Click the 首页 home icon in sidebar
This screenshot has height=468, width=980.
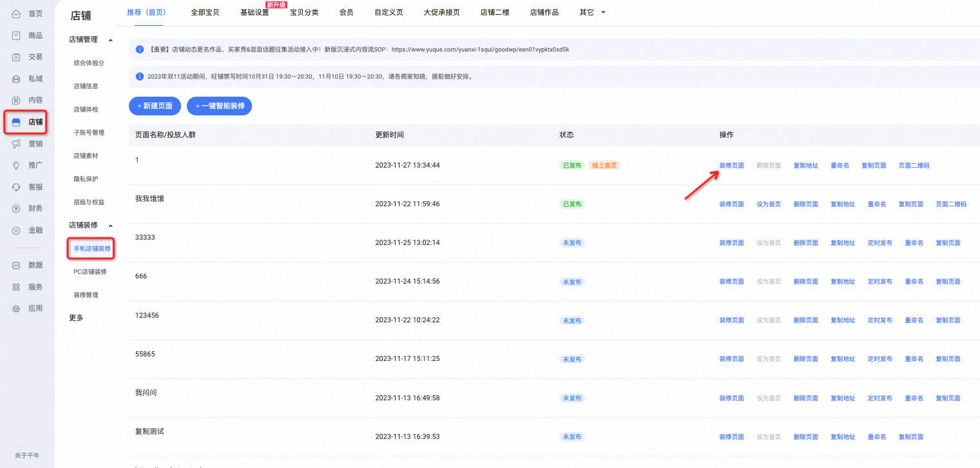(x=16, y=14)
